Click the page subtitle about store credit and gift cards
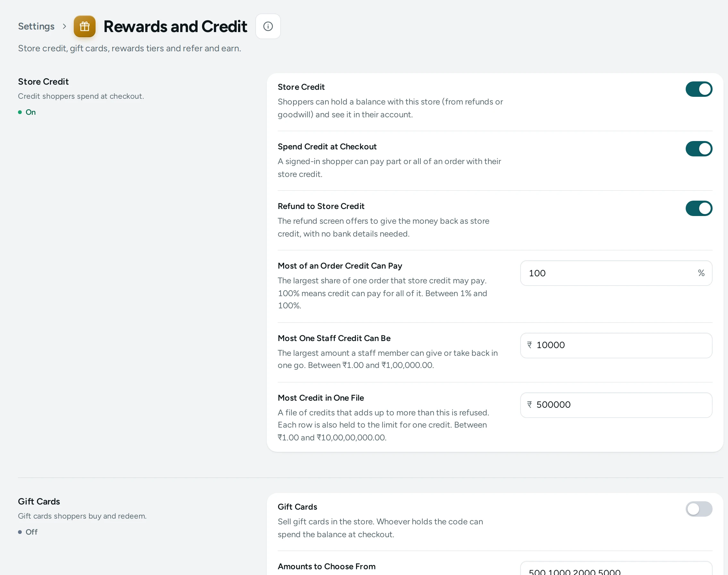Viewport: 728px width, 575px height. tap(129, 48)
